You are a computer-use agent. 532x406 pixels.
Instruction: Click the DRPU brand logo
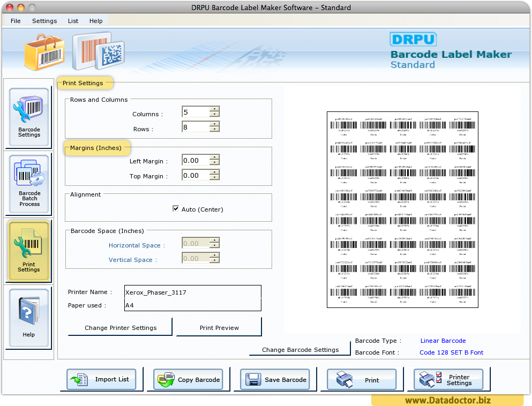(413, 39)
